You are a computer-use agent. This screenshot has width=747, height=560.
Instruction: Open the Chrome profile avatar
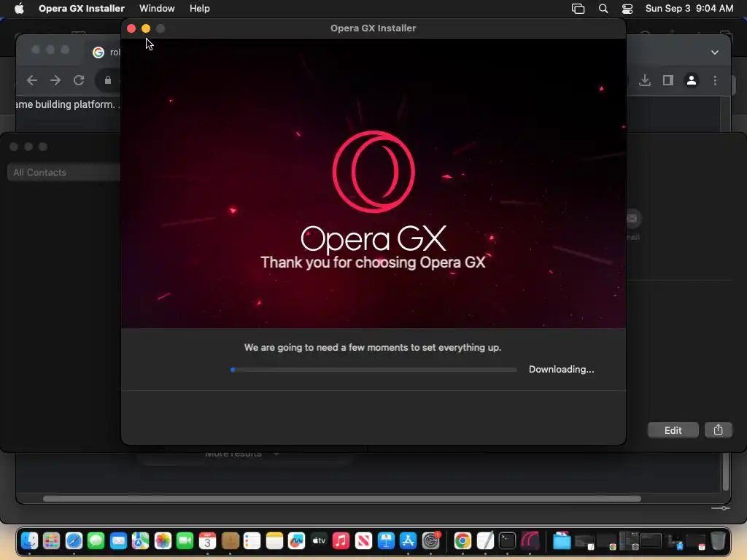tap(692, 80)
